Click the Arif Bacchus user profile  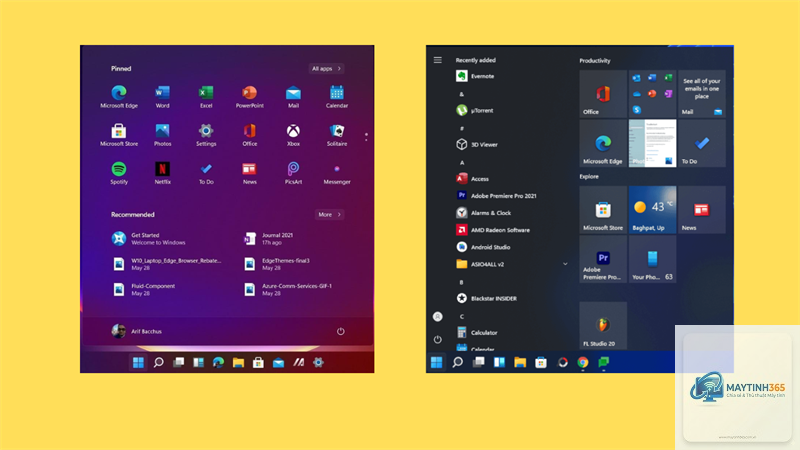click(136, 331)
